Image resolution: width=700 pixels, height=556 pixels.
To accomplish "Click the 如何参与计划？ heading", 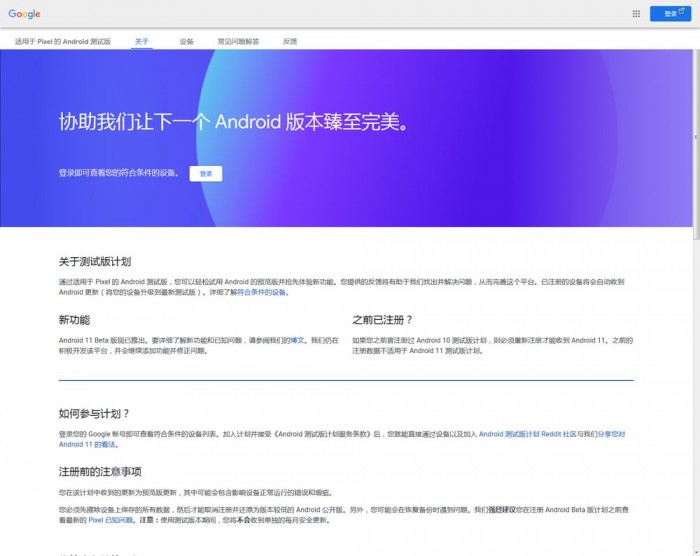I will (94, 413).
